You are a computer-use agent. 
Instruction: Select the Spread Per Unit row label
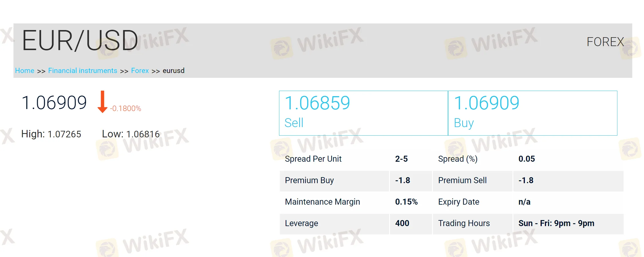coord(313,159)
